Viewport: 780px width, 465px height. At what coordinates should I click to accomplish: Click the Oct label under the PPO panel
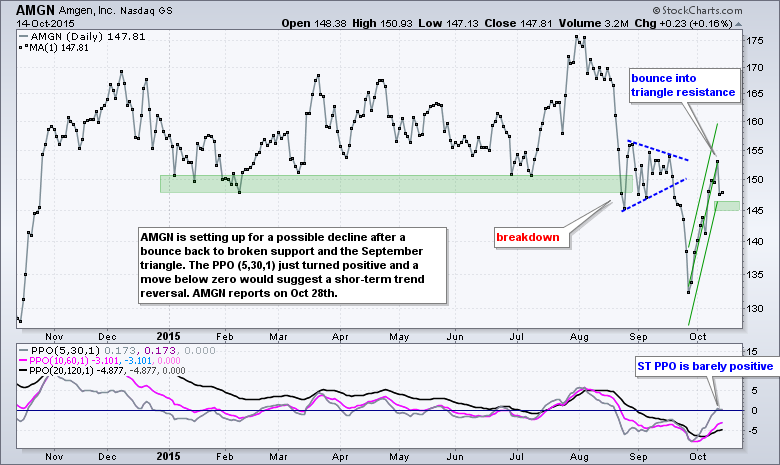697,457
